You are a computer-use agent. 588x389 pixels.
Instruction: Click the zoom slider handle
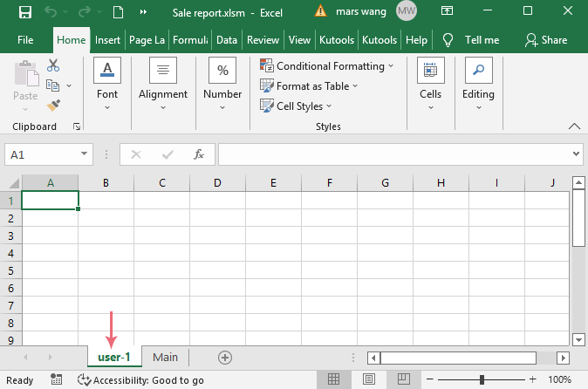click(482, 379)
